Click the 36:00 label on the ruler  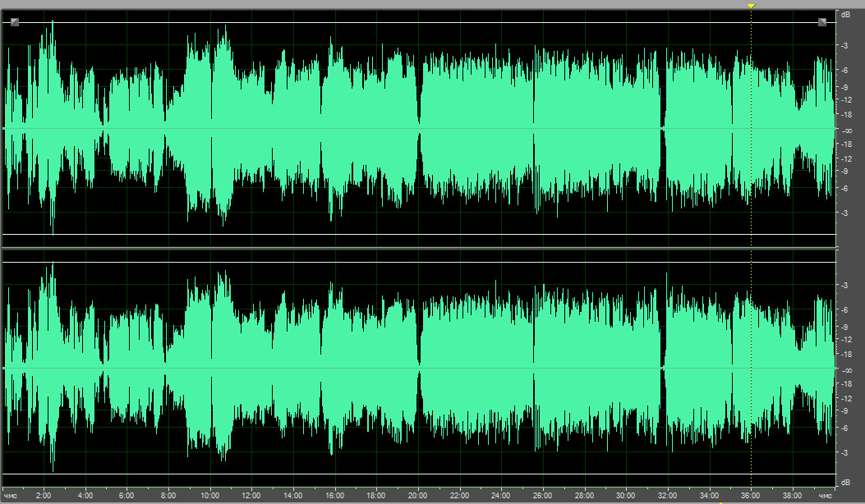click(x=751, y=496)
